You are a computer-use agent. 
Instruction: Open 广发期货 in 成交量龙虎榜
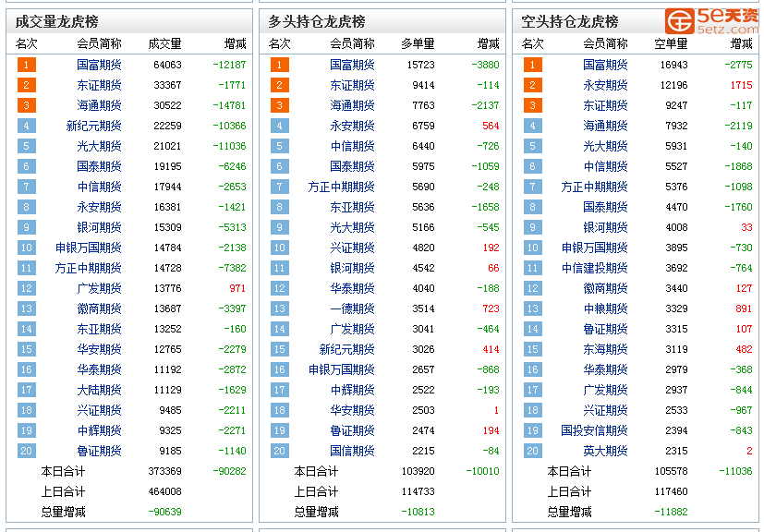(x=99, y=288)
